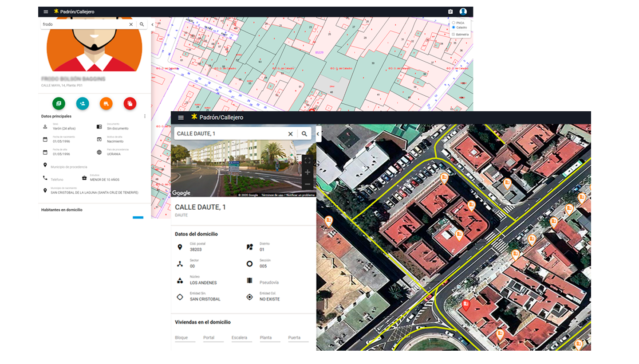
Task: Open Datos principales three-dot options menu
Action: point(145,116)
